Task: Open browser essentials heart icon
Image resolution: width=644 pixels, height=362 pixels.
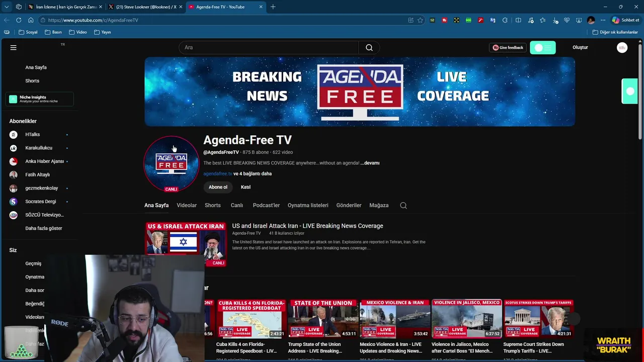Action: click(x=567, y=20)
